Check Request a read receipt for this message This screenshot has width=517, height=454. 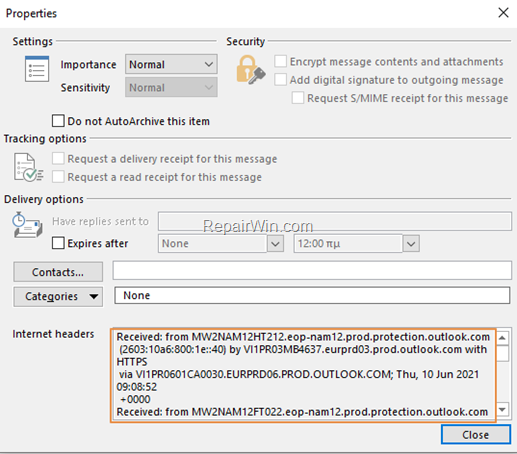[x=58, y=177]
